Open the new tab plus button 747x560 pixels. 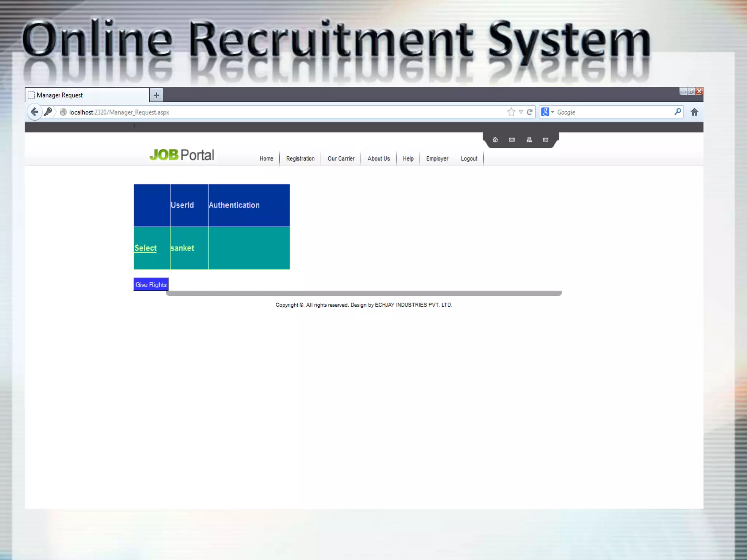click(x=156, y=95)
